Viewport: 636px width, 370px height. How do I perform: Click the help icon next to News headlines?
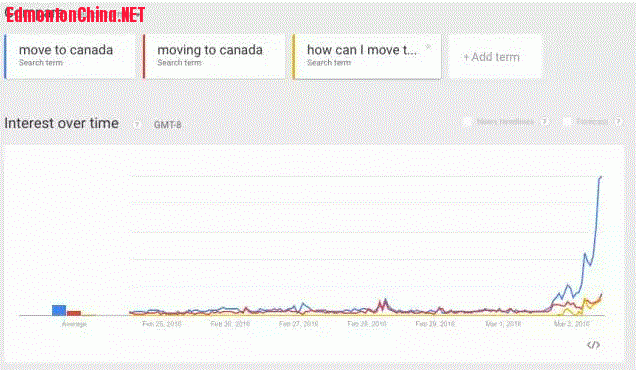click(545, 121)
